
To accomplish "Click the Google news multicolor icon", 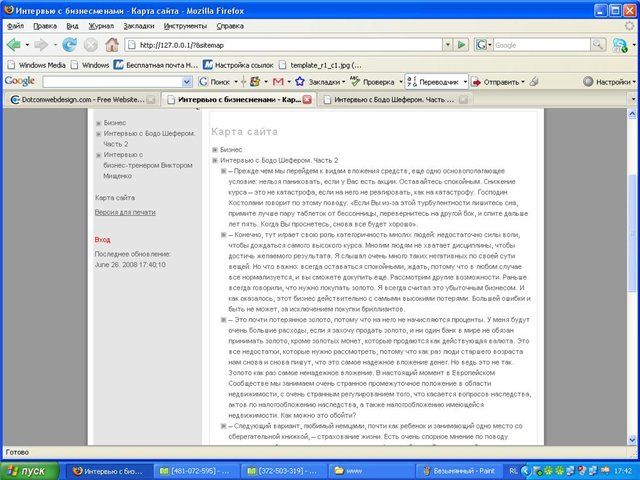I will click(255, 82).
